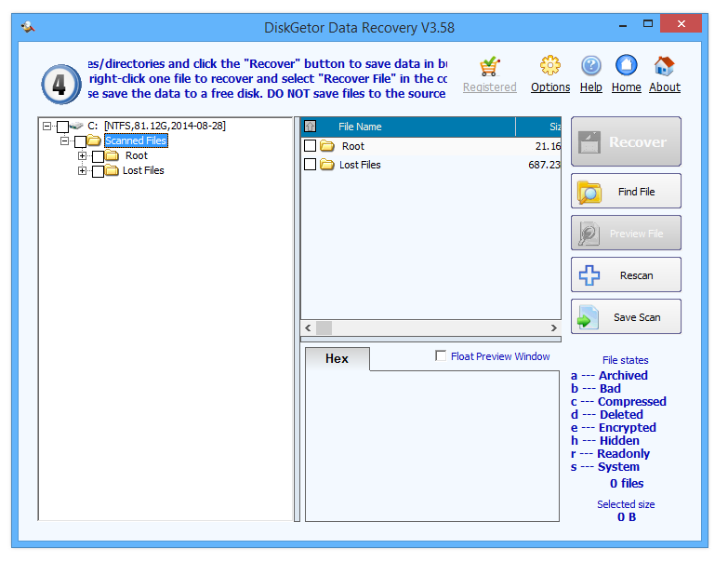Click the Help question mark icon

click(x=590, y=66)
